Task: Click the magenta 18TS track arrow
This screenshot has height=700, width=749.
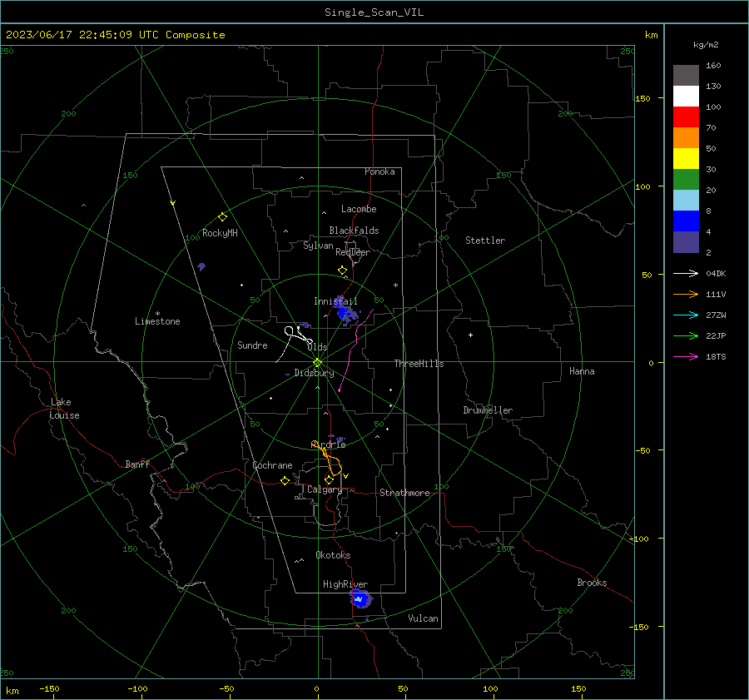Action: click(x=686, y=356)
